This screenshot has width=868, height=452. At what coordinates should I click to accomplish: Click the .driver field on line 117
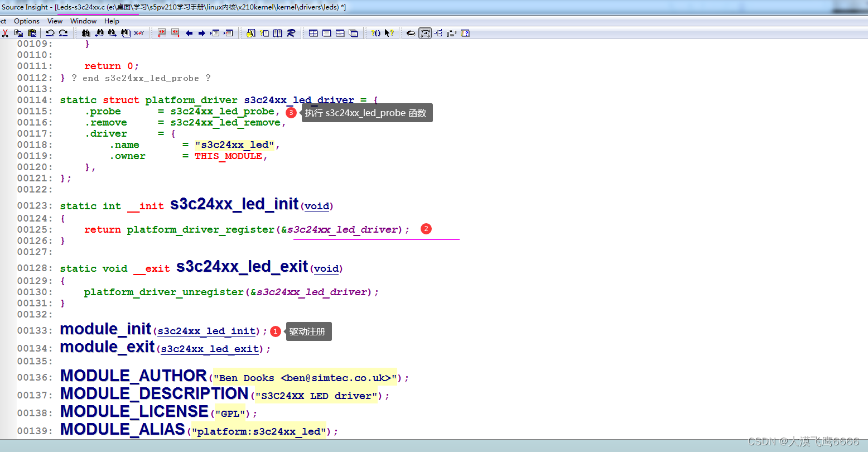[106, 133]
